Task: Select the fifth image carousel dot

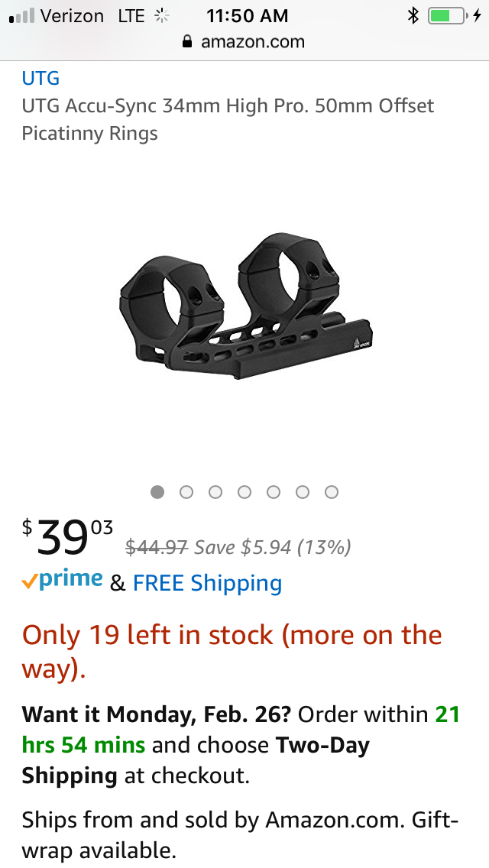Action: point(274,491)
